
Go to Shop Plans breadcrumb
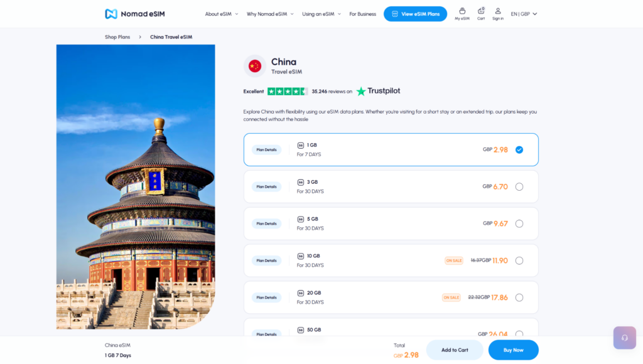click(x=117, y=37)
